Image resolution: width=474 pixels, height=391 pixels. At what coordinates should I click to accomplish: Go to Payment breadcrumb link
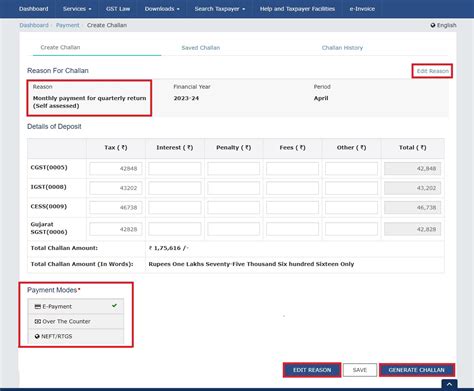pyautogui.click(x=68, y=25)
